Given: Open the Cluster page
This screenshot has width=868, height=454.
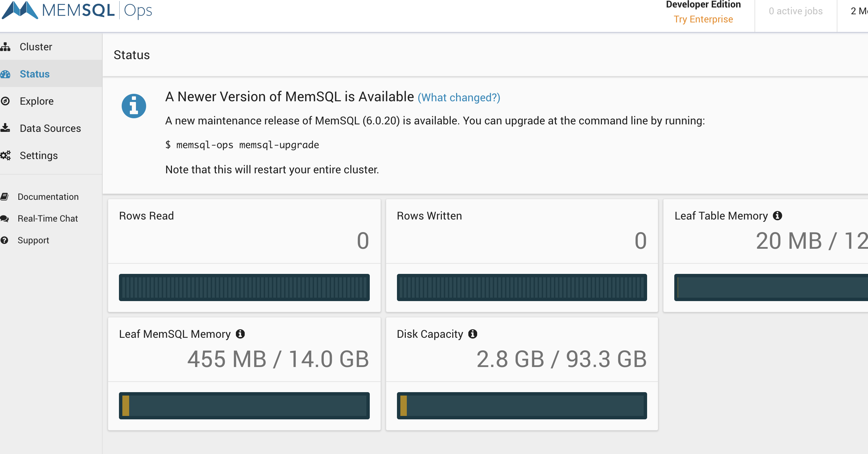Looking at the screenshot, I should point(51,47).
